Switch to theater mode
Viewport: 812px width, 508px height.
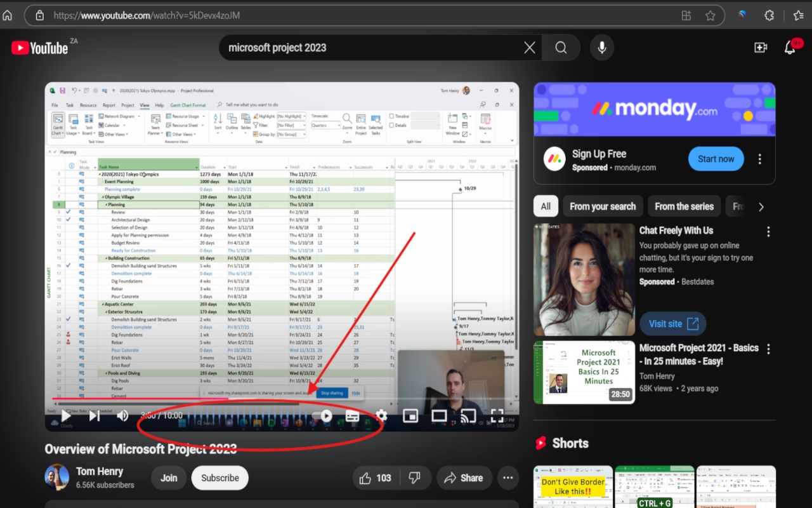[439, 416]
